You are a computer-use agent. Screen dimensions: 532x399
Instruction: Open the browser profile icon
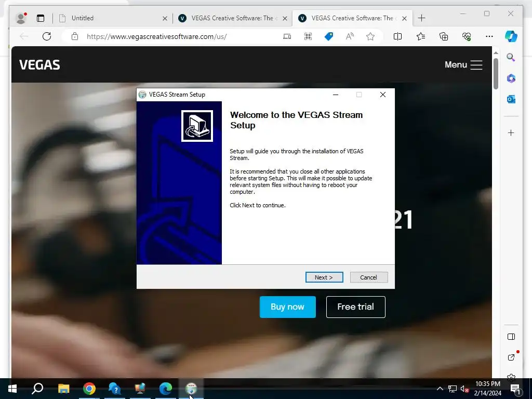tap(21, 18)
